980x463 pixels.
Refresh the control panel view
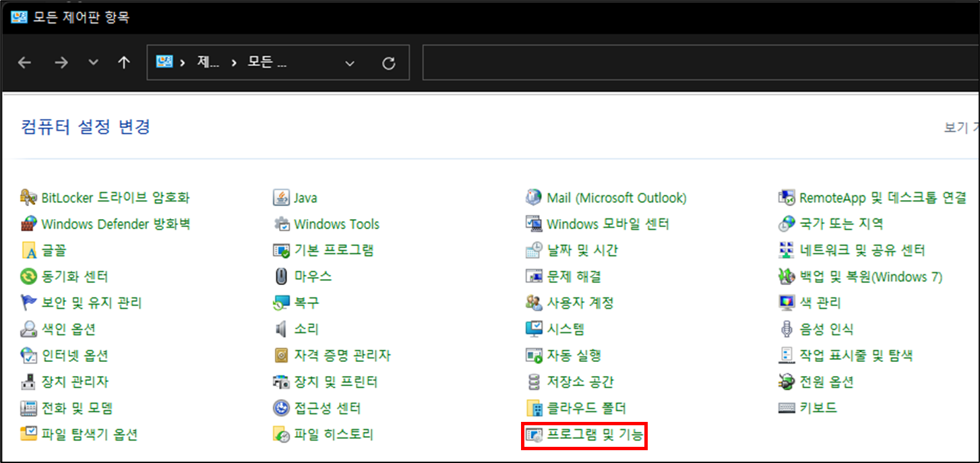click(388, 63)
